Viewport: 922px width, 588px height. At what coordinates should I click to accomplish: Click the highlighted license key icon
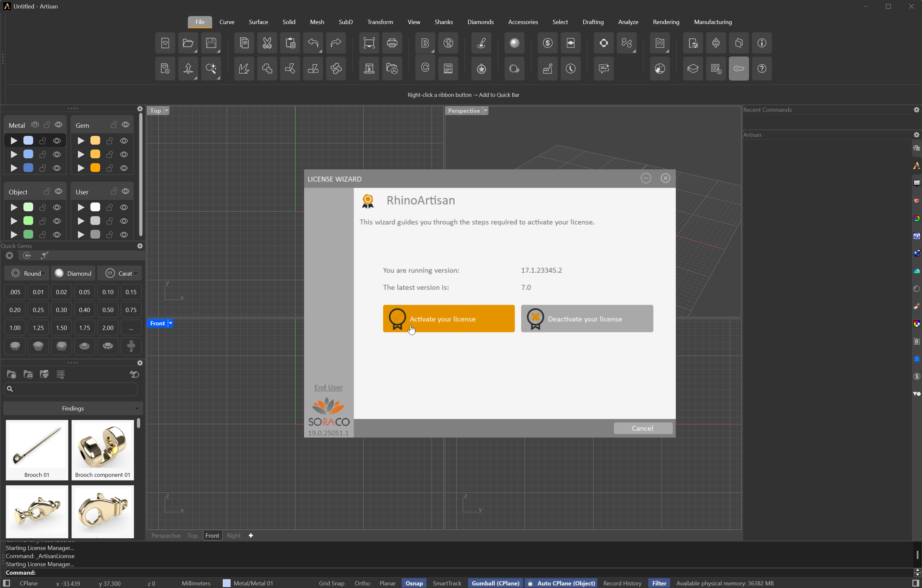(739, 69)
